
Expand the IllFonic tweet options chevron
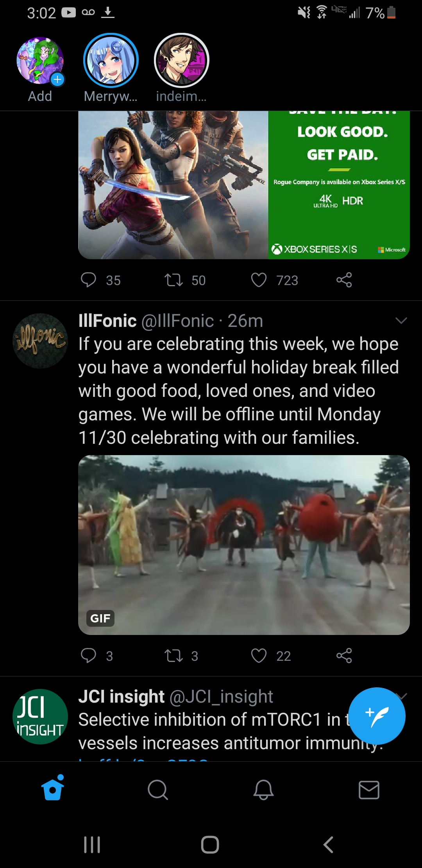click(401, 321)
